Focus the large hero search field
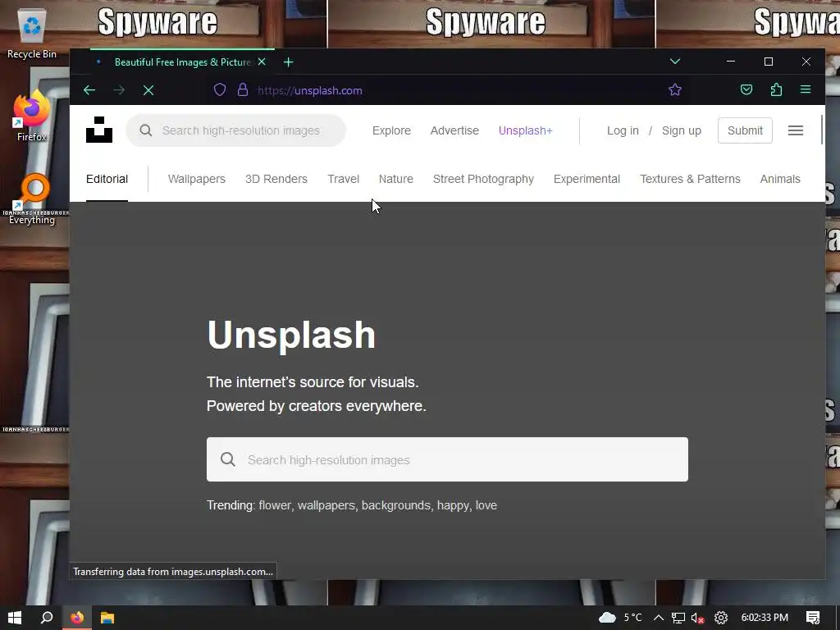Image resolution: width=840 pixels, height=630 pixels. coord(447,459)
